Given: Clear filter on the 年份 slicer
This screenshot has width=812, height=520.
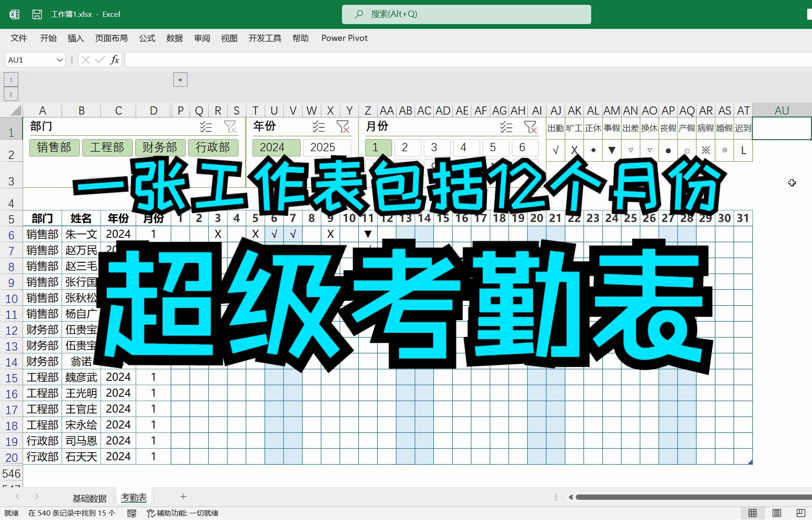Looking at the screenshot, I should [x=343, y=127].
